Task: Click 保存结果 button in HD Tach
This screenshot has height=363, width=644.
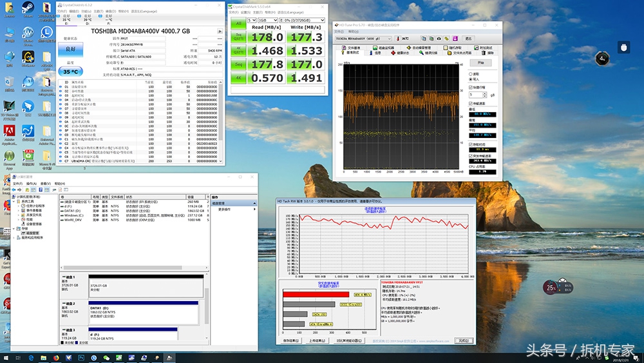Action: click(x=291, y=341)
